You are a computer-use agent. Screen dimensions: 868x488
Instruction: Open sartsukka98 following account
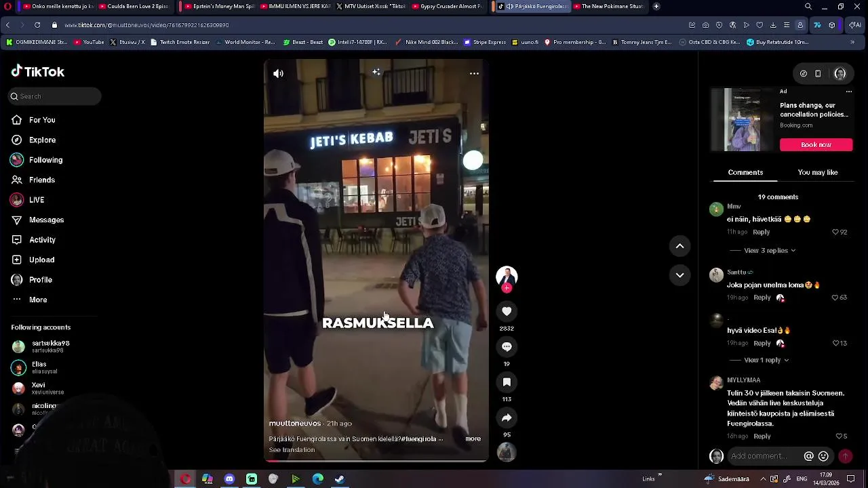51,346
